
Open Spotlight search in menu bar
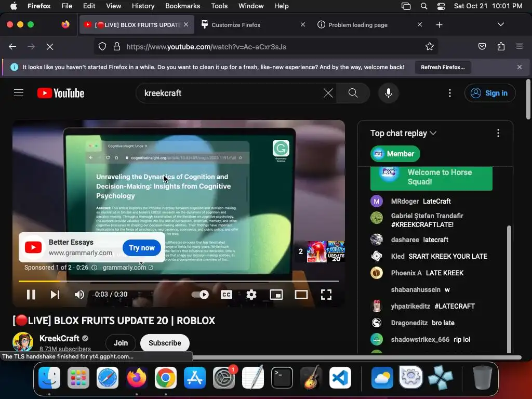424,6
